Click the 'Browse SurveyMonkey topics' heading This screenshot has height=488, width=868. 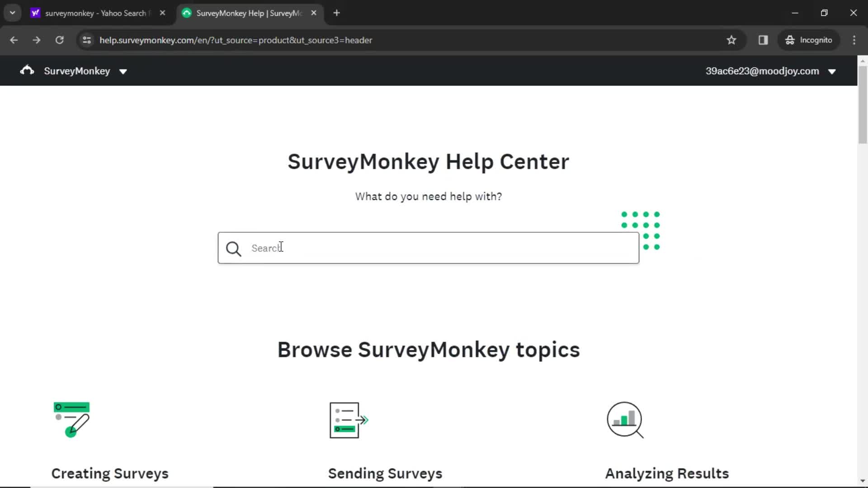click(428, 349)
